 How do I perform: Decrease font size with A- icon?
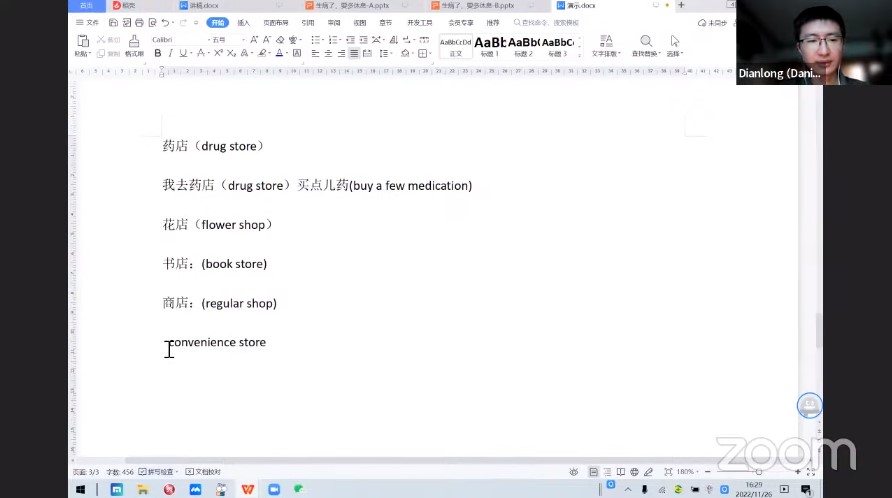266,40
